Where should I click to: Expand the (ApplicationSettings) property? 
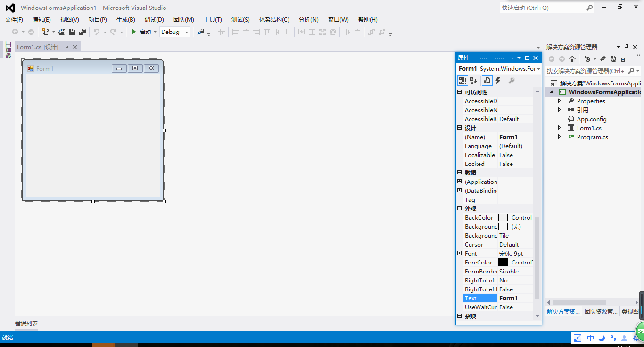coord(460,182)
